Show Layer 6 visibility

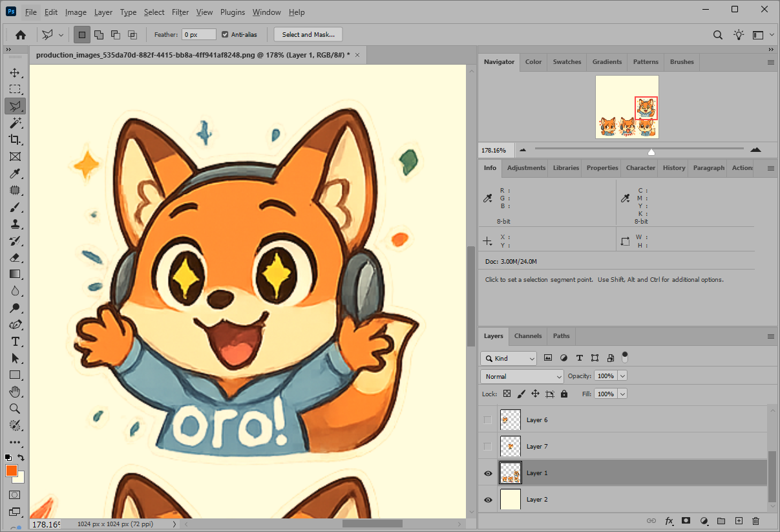pos(488,420)
